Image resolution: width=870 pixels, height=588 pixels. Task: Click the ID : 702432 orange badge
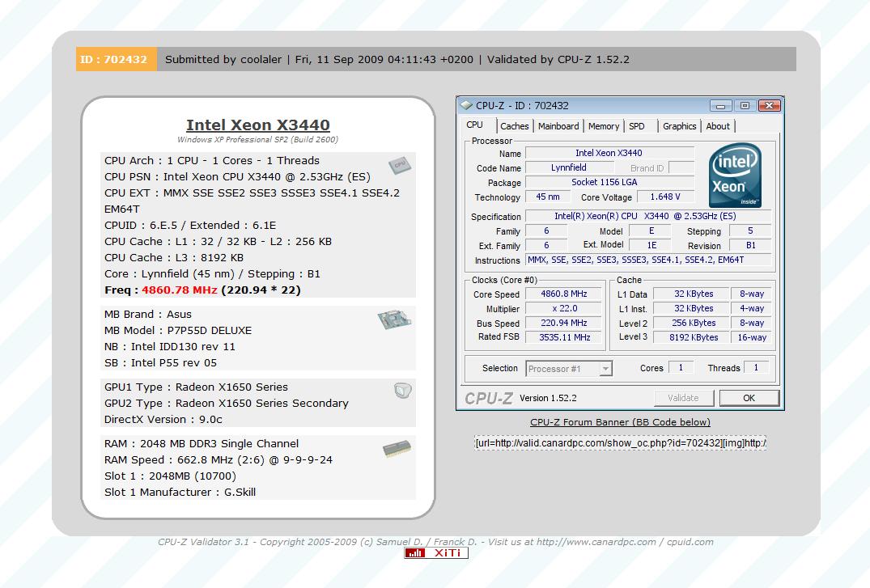click(116, 59)
